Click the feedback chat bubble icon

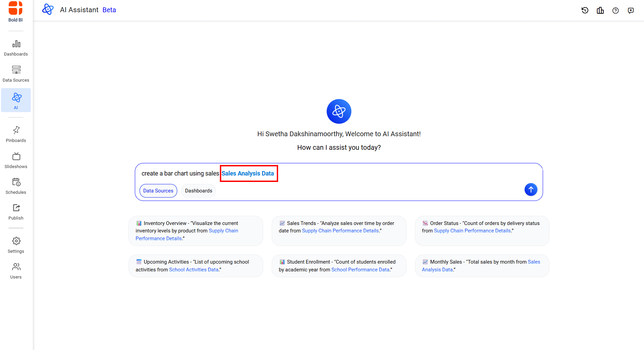[x=630, y=11]
